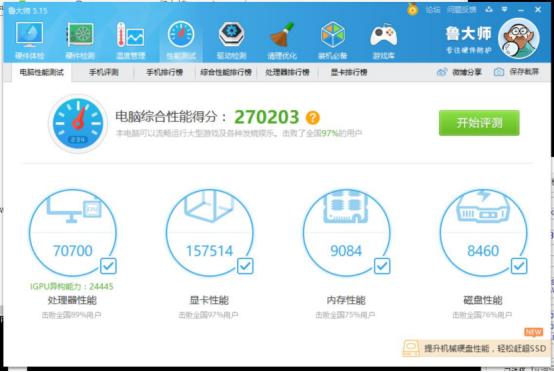Click the processor score 70700

click(73, 251)
